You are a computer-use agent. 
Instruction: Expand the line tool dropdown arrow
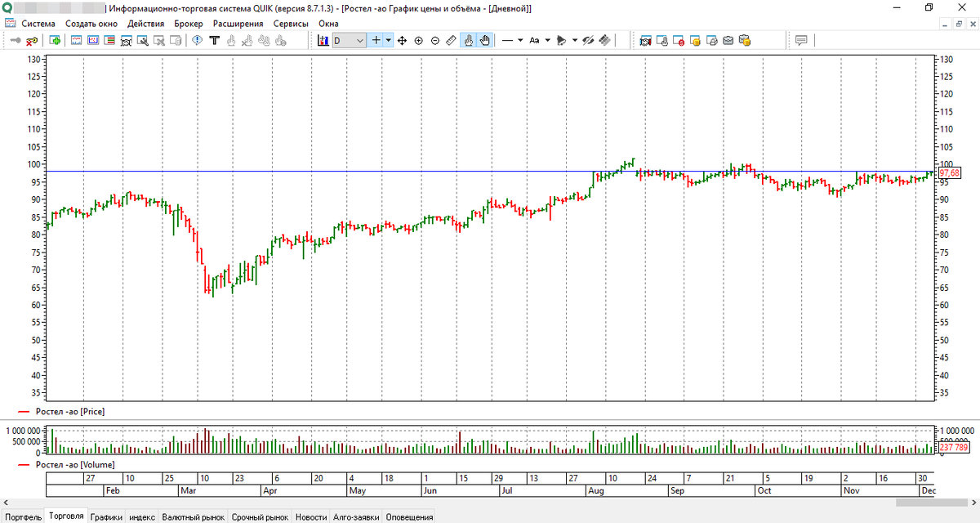pos(521,40)
